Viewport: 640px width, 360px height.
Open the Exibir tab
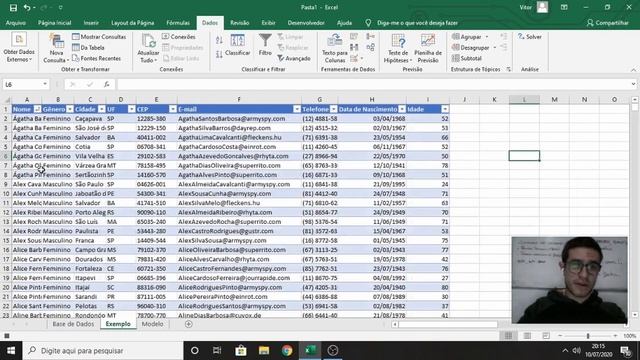coord(268,23)
